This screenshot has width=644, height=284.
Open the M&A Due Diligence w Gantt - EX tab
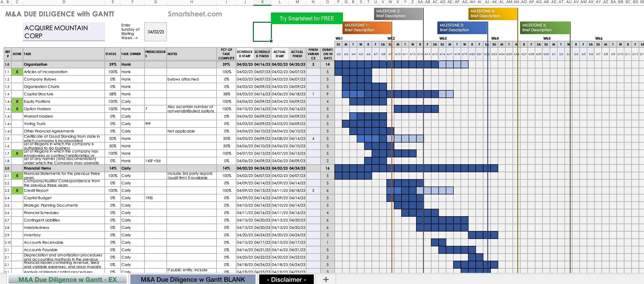[x=68, y=279]
